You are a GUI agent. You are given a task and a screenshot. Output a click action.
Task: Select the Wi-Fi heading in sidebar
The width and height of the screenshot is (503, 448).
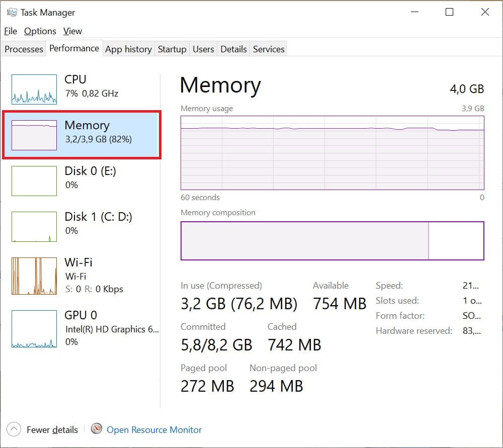tap(78, 262)
